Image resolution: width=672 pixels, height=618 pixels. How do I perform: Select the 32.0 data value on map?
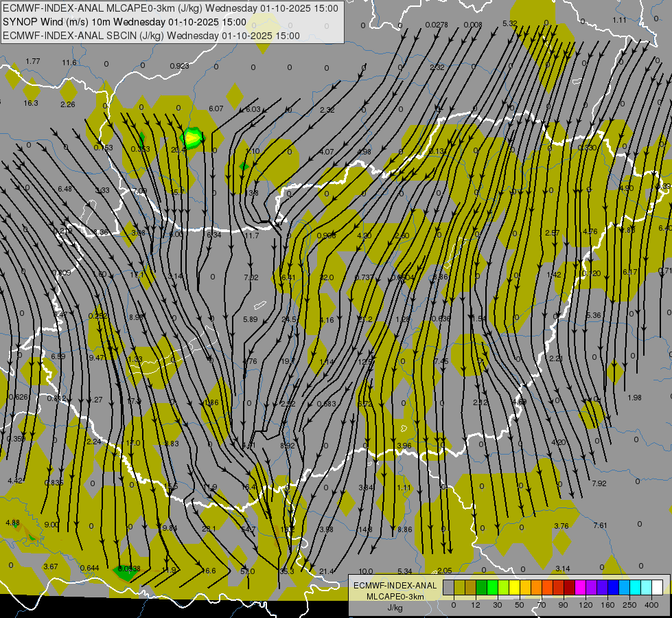327,277
